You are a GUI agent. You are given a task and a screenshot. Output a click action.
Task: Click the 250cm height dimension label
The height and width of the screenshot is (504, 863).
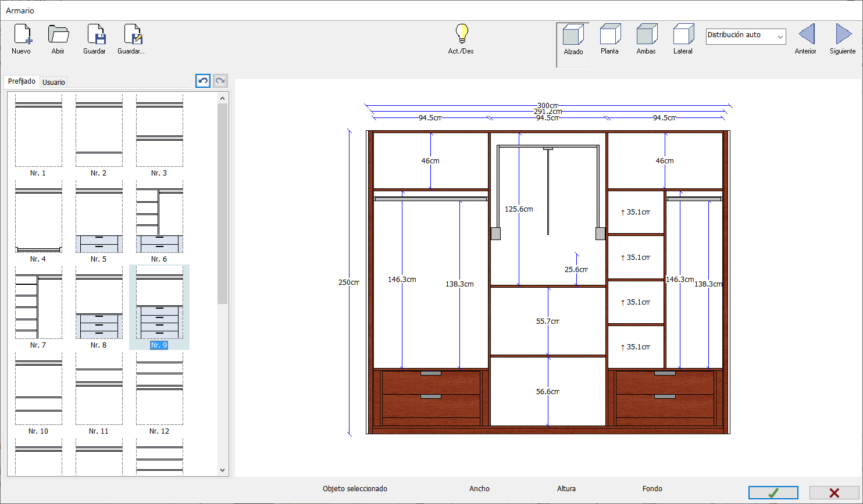point(349,283)
